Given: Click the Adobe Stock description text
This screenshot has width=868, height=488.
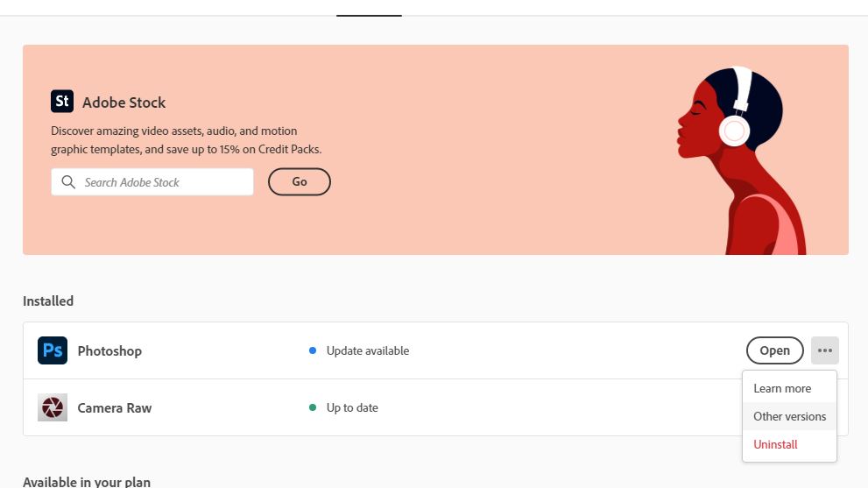Looking at the screenshot, I should click(x=186, y=140).
